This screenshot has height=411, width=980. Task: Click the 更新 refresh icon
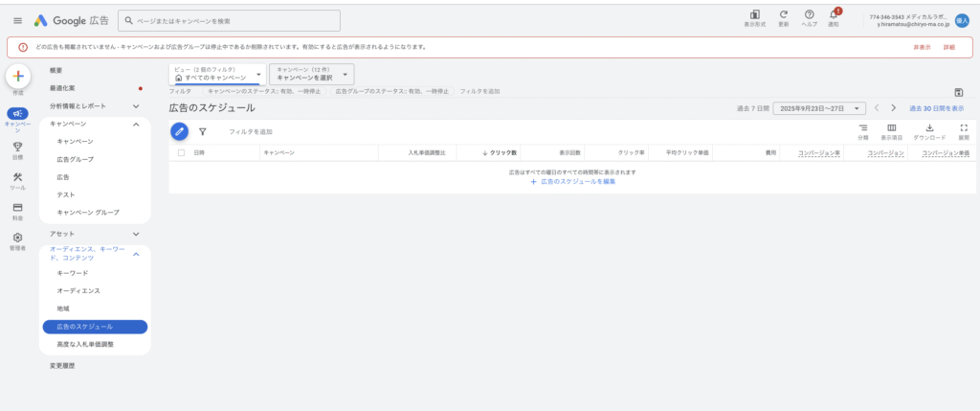pyautogui.click(x=784, y=16)
